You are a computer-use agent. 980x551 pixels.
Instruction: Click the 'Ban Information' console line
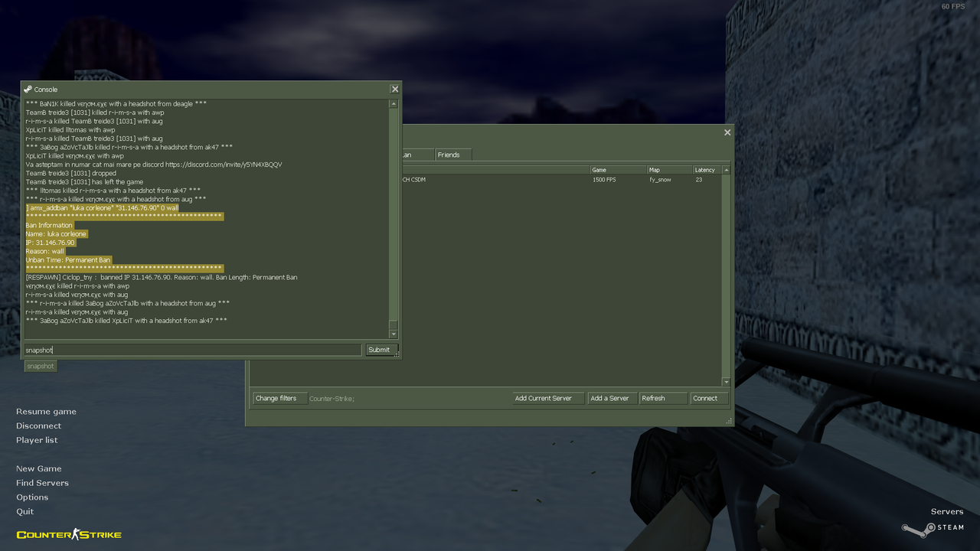click(x=49, y=226)
